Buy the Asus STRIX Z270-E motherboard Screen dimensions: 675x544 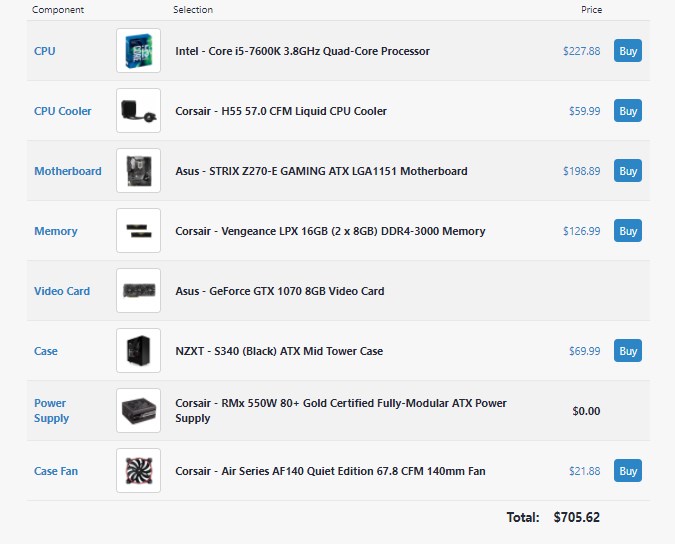click(x=628, y=171)
